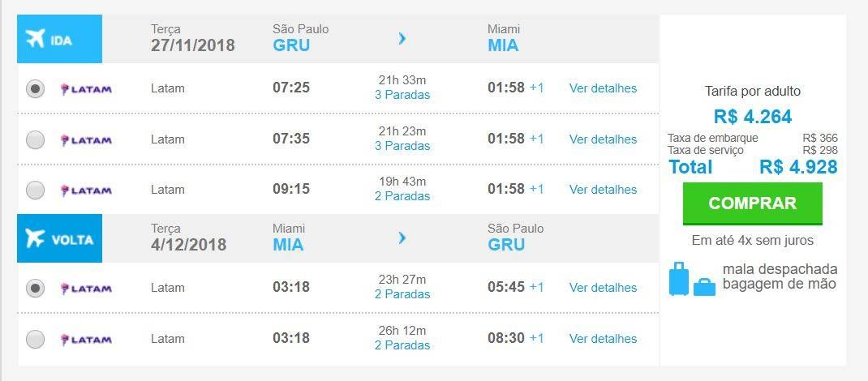This screenshot has width=868, height=381.
Task: Click the LATAM logo on the 08:30 arrival flight
Action: (x=86, y=339)
